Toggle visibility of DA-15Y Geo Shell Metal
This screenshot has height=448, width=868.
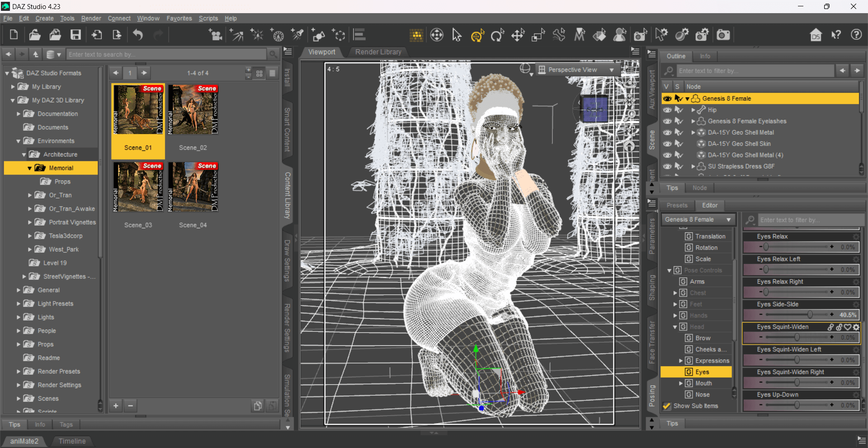coord(667,132)
